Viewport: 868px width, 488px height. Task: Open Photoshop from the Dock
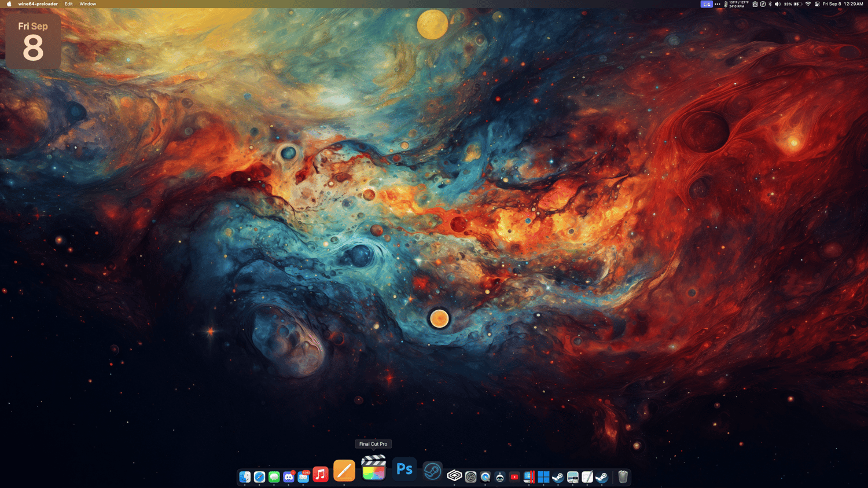click(x=404, y=469)
